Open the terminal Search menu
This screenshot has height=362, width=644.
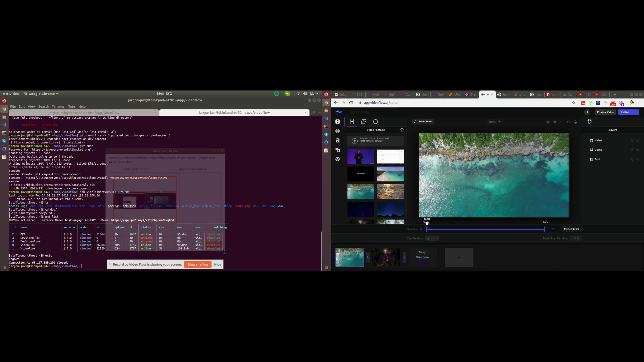click(43, 106)
